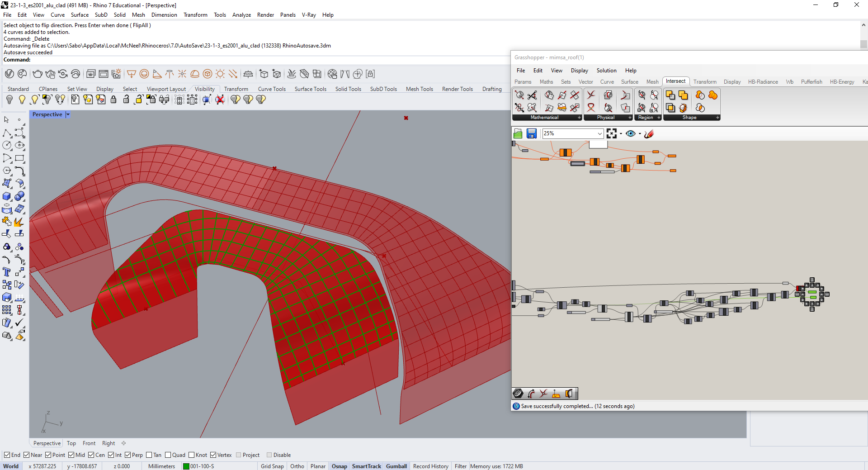Screen dimensions: 868x470
Task: Expand the Region panel plus
Action: point(659,118)
